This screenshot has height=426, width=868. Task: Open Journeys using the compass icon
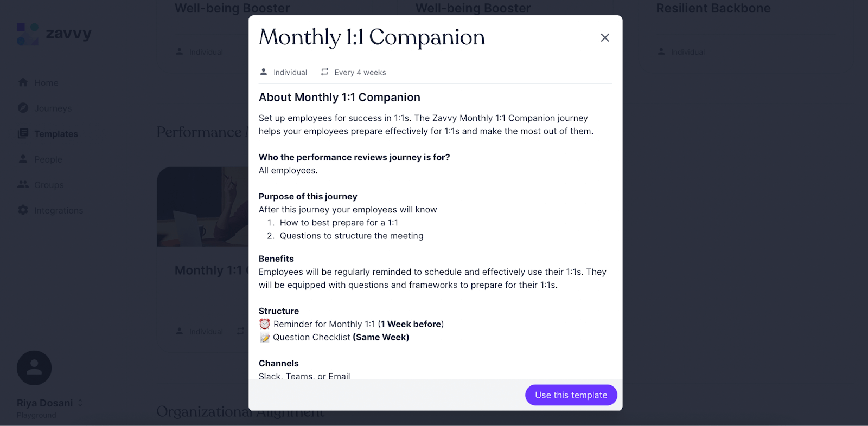pos(23,108)
